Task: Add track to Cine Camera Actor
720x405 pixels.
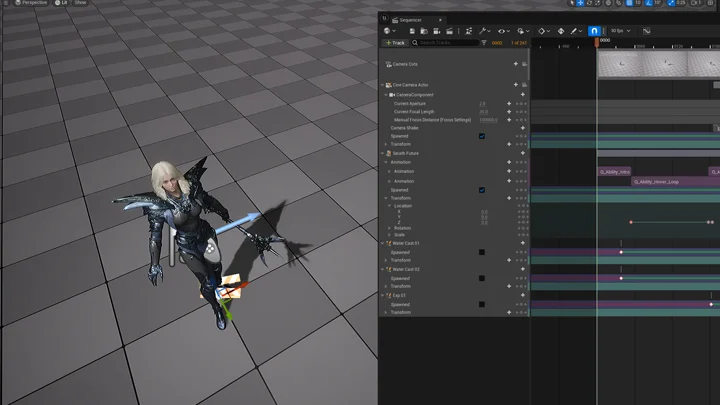Action: pyautogui.click(x=516, y=84)
